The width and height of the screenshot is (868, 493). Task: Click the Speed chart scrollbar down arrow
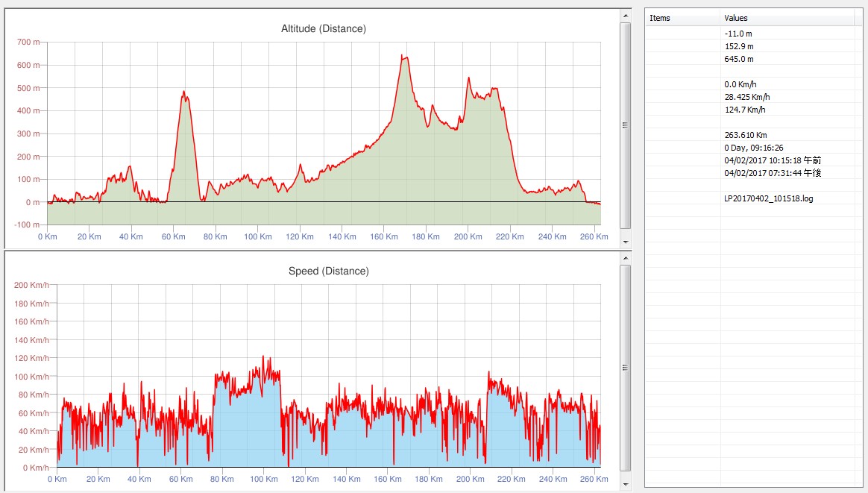point(625,484)
